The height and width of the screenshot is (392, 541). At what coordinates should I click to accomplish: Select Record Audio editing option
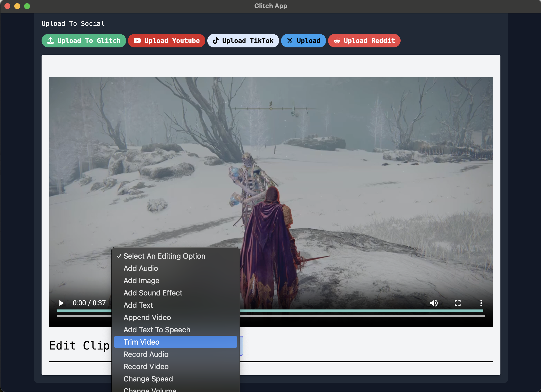pyautogui.click(x=146, y=354)
